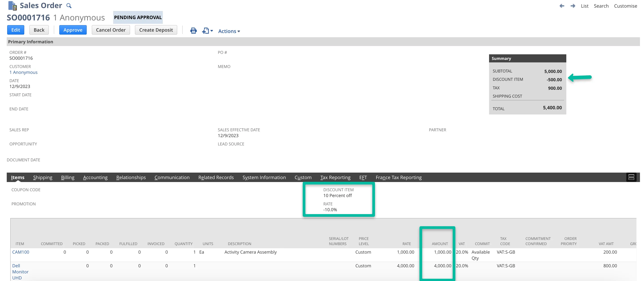Open customer 1 Anonymous link
The height and width of the screenshot is (281, 644).
click(x=24, y=72)
